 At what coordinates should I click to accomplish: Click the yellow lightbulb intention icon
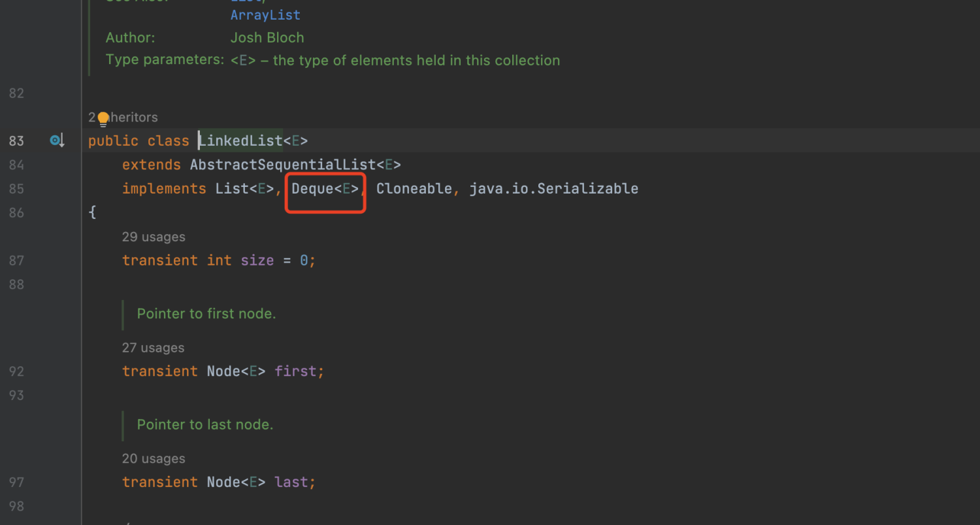pyautogui.click(x=103, y=119)
